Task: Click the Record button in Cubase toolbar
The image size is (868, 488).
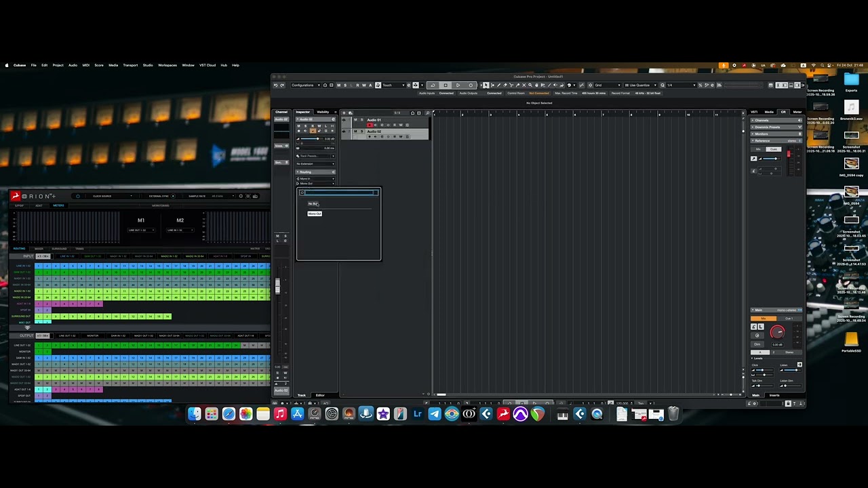Action: (x=471, y=85)
